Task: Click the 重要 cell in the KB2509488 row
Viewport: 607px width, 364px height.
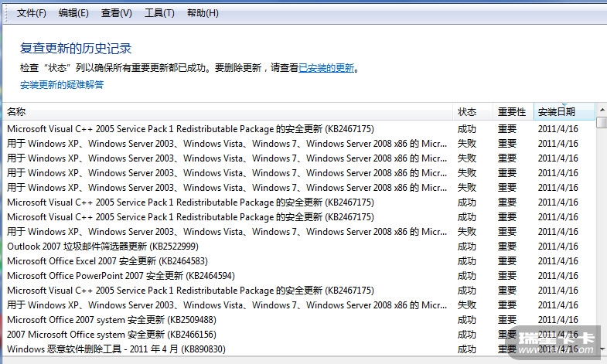Action: point(507,320)
